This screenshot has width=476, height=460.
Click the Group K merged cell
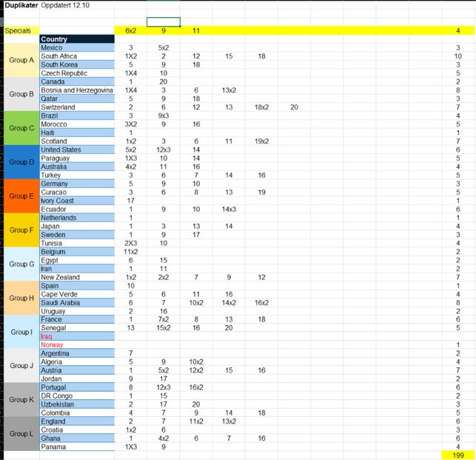(x=21, y=400)
